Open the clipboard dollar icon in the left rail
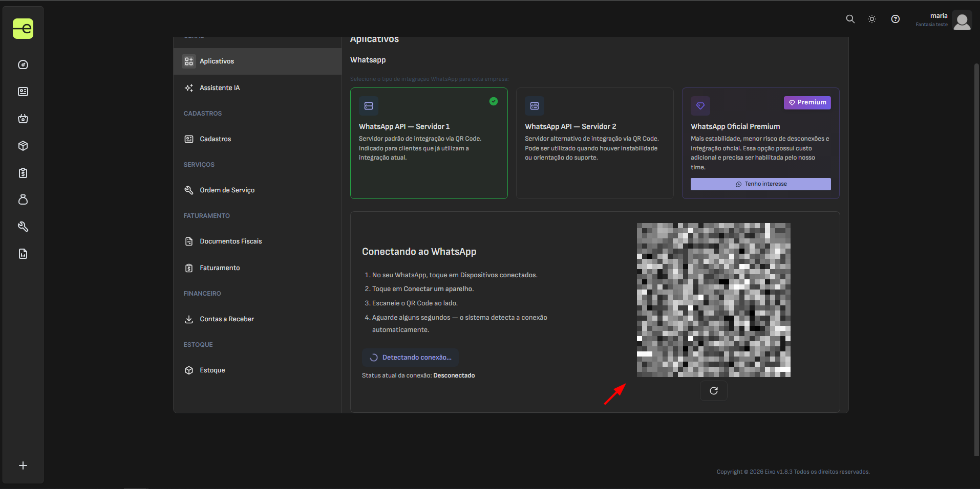Image resolution: width=980 pixels, height=489 pixels. pyautogui.click(x=23, y=173)
